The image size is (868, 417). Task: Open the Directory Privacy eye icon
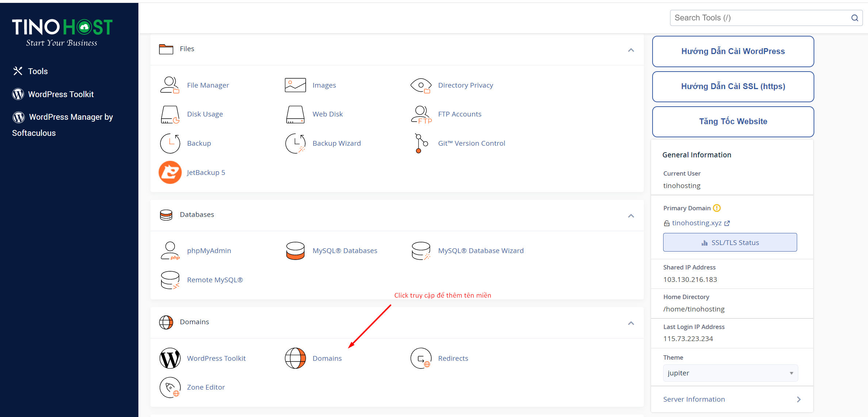point(421,85)
